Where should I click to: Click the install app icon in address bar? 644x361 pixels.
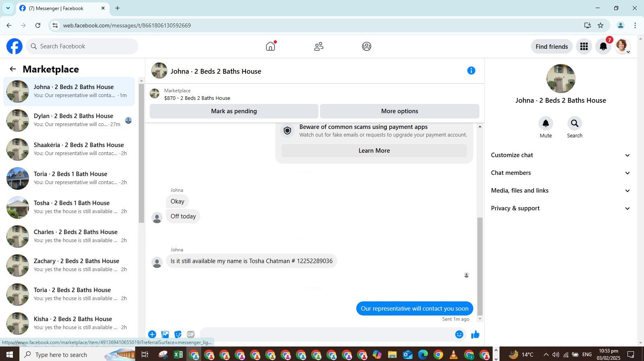tap(588, 25)
